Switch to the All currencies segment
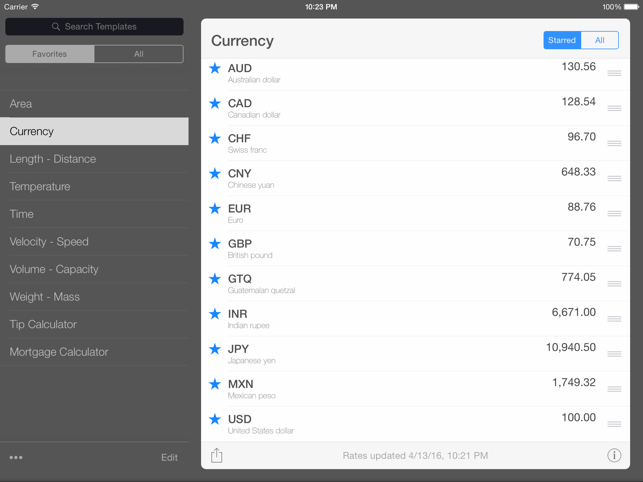This screenshot has width=643, height=482. (x=600, y=40)
